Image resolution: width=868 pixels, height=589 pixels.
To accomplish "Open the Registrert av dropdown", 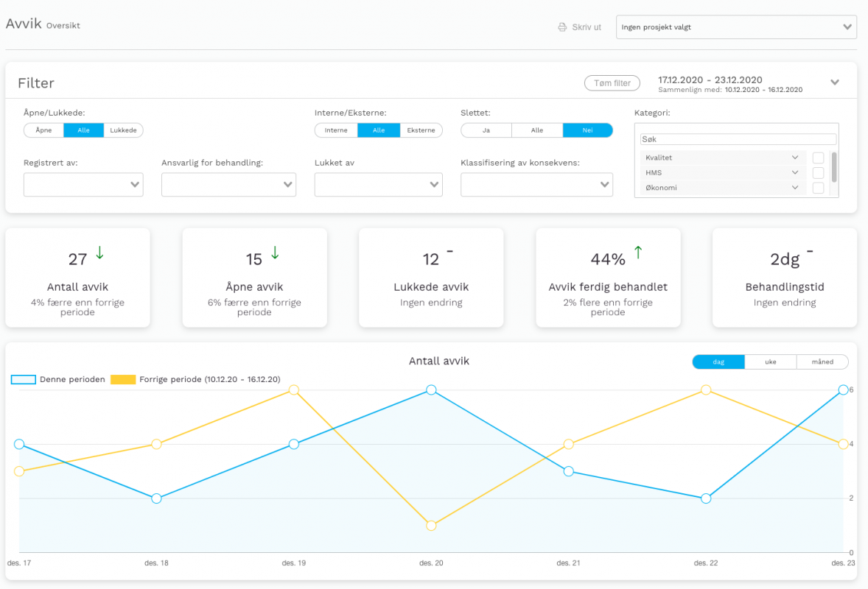I will [83, 185].
